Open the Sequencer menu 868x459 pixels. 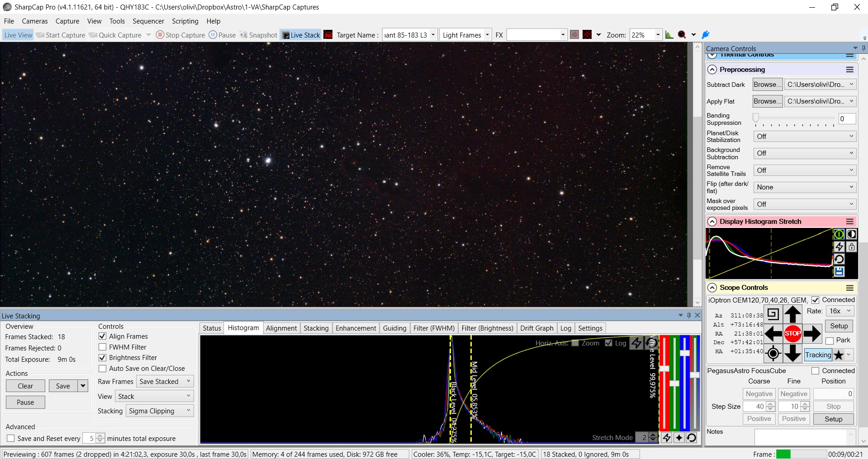pyautogui.click(x=148, y=21)
